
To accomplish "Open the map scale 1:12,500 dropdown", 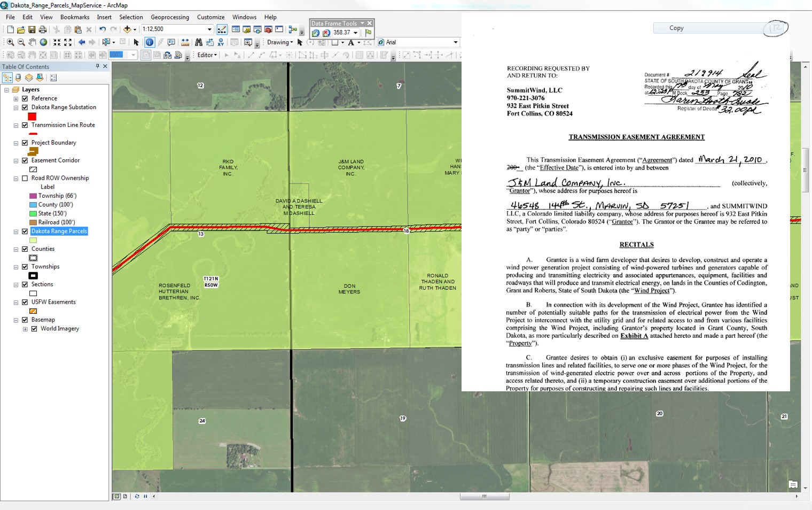I will [209, 29].
